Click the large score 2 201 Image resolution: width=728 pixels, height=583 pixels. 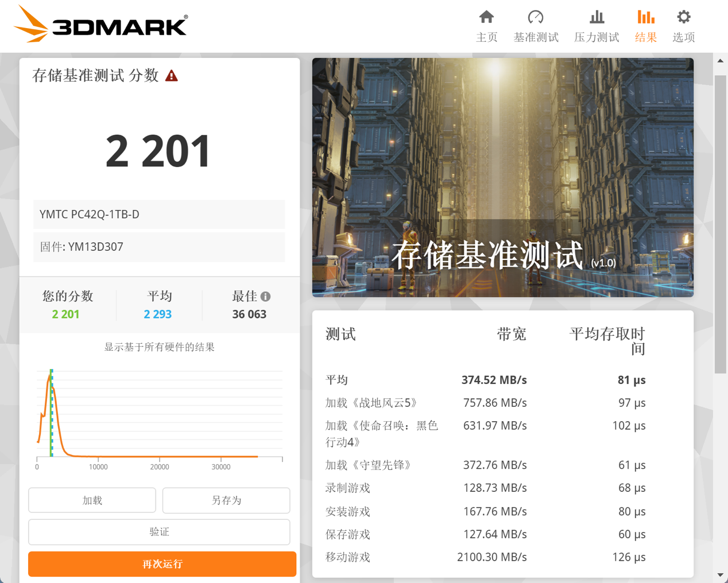158,151
